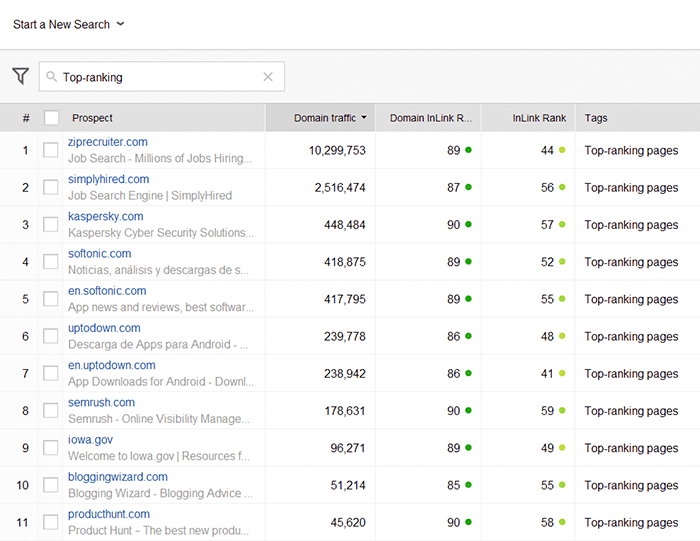Click Domain InLink value 87 for simplyhired.com

(454, 187)
